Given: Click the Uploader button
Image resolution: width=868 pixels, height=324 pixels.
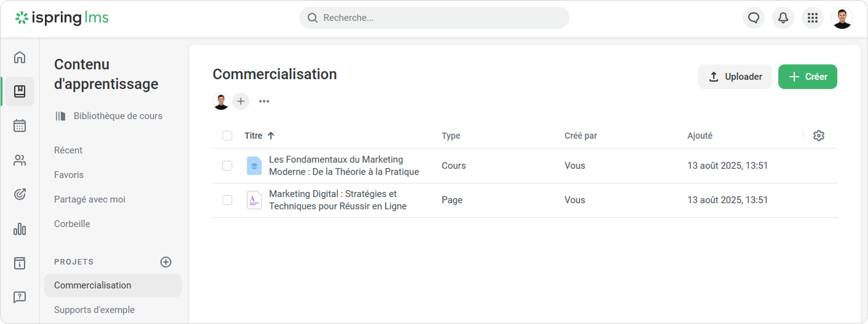Looking at the screenshot, I should [735, 77].
